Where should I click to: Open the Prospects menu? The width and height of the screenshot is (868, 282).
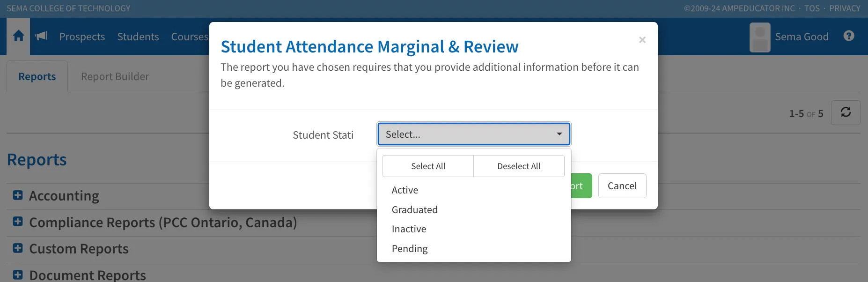(x=82, y=37)
